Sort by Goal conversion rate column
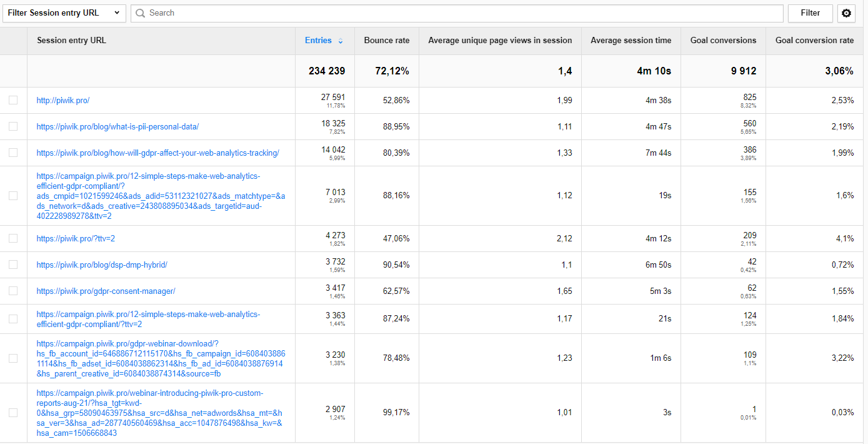The height and width of the screenshot is (444, 868). click(x=814, y=41)
